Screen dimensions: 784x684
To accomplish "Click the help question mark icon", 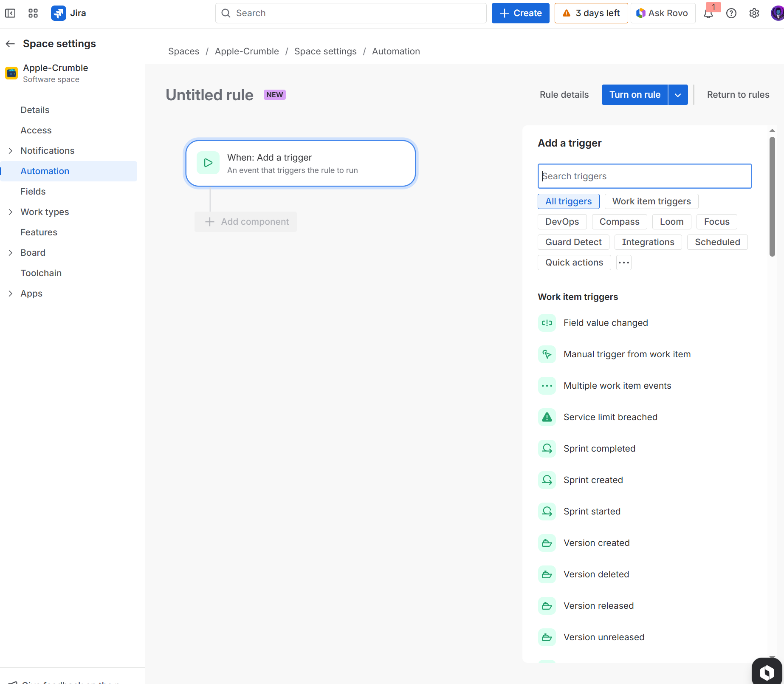I will (731, 14).
